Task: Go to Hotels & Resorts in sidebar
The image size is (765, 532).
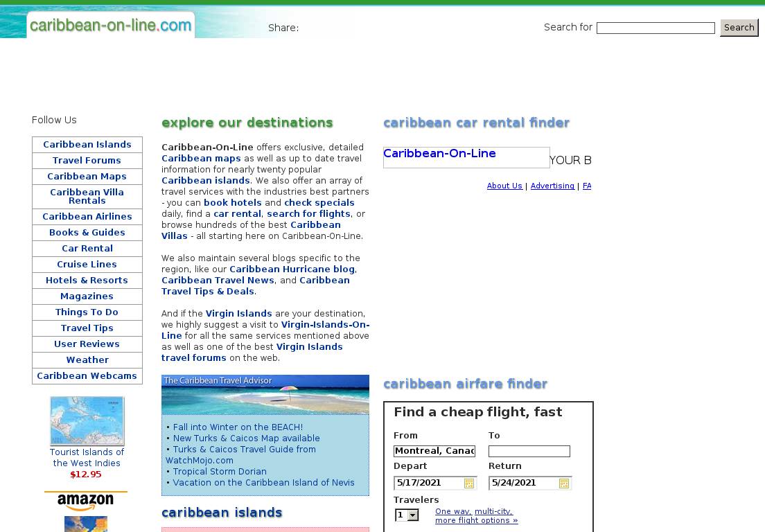Action: 87,281
